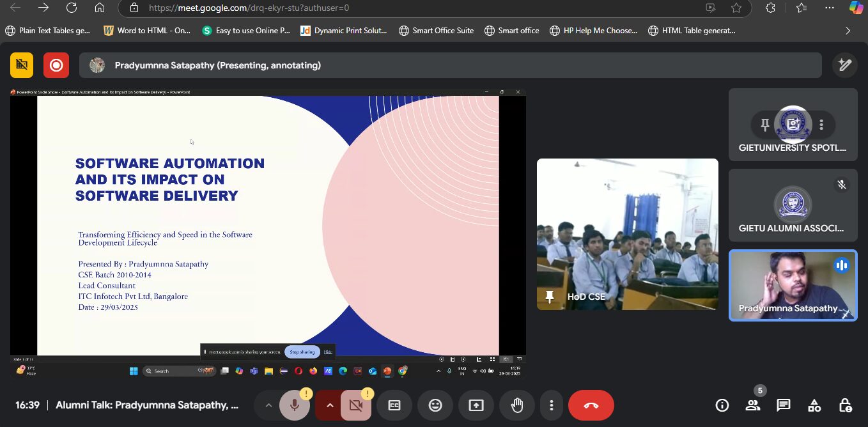Open host controls lock icon
868x427 pixels.
845,405
